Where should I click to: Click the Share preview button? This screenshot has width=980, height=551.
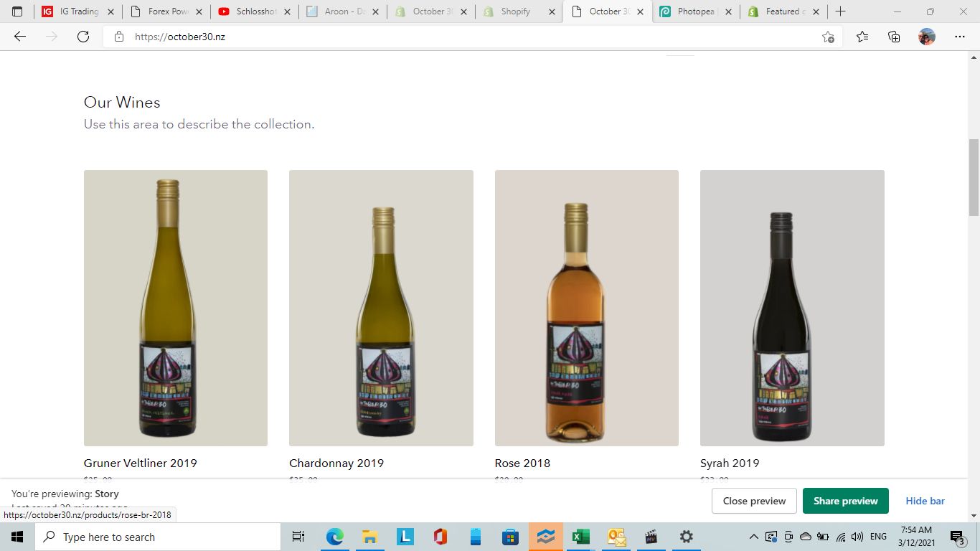pyautogui.click(x=846, y=501)
